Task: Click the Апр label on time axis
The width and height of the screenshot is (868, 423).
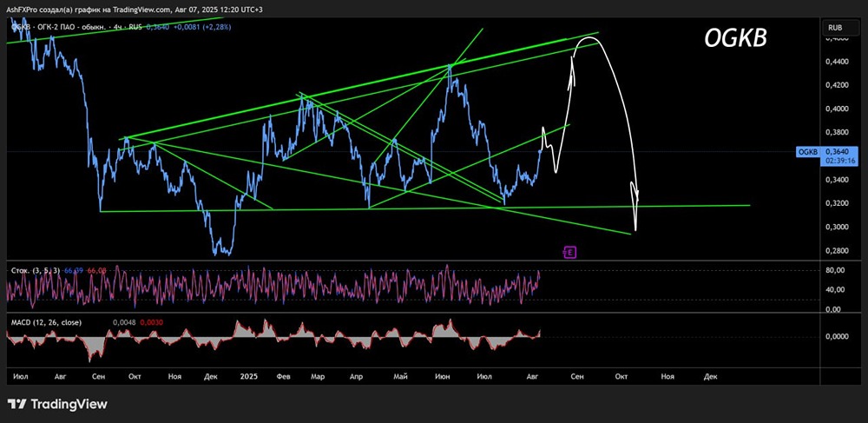Action: [356, 376]
